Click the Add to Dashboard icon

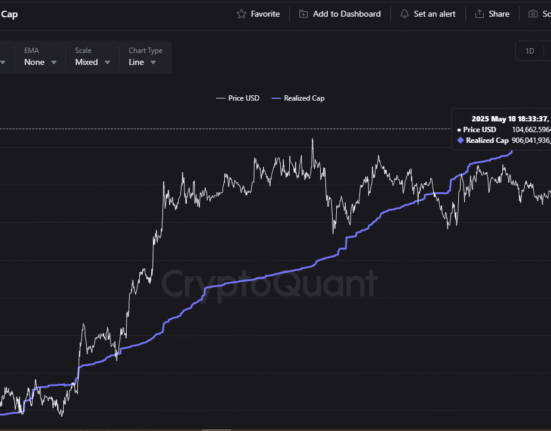pos(303,14)
